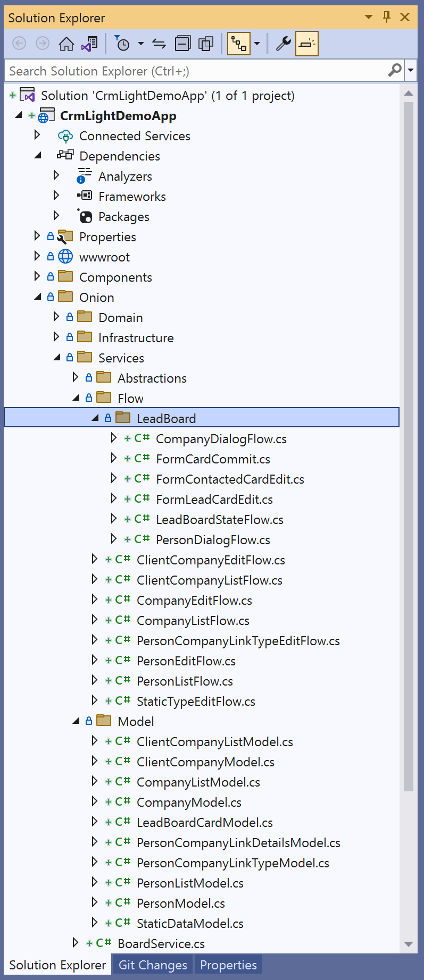Select PersonCompanyLinkTypeEditFlow.cs
This screenshot has height=980, width=424.
pyautogui.click(x=238, y=641)
